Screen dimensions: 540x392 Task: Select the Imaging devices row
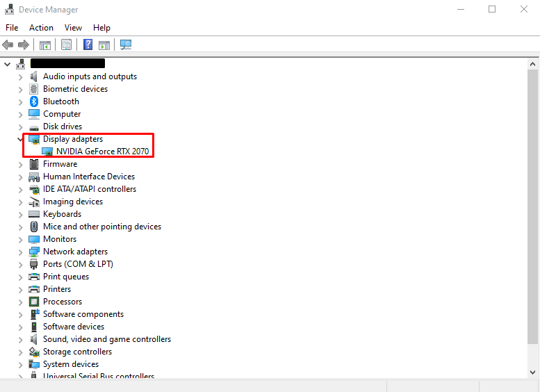pos(73,202)
